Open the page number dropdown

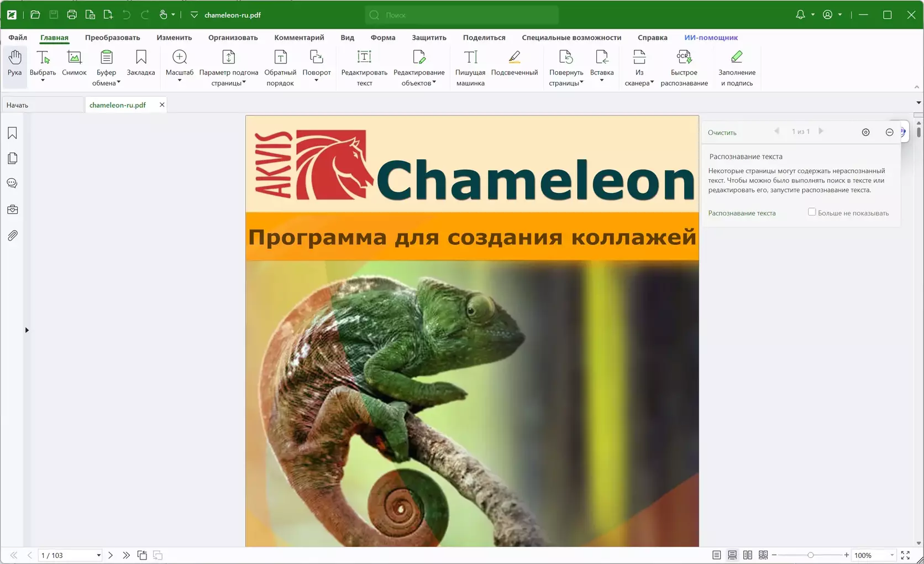tap(98, 555)
